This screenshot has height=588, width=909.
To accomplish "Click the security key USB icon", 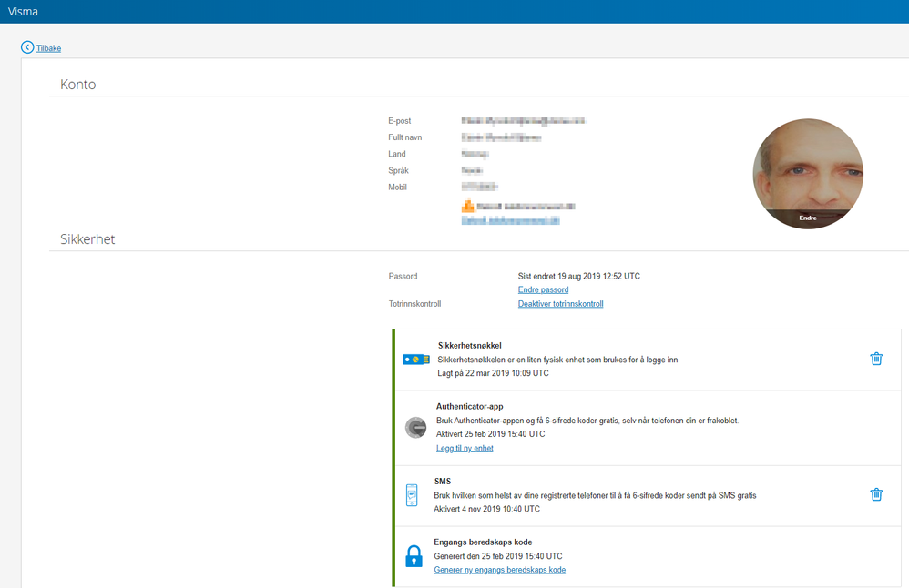I will 416,360.
